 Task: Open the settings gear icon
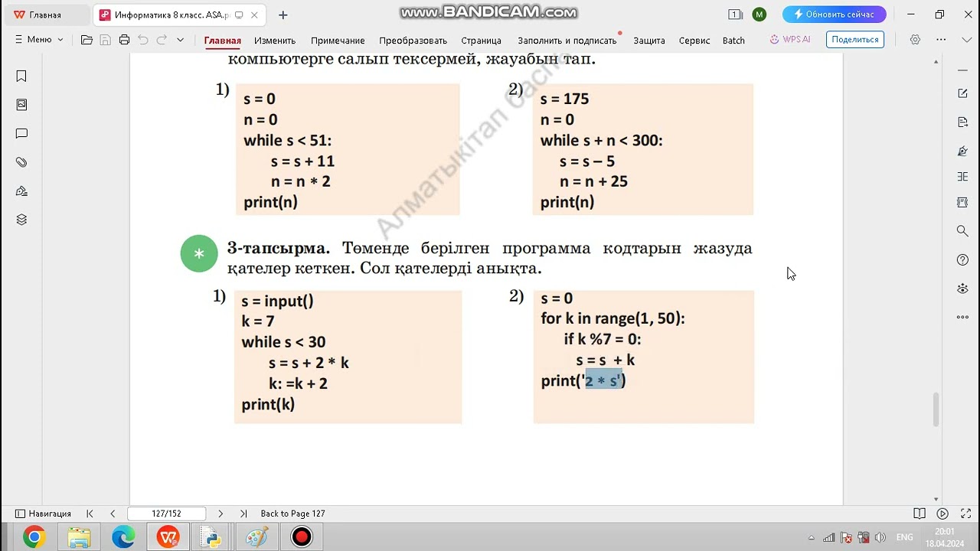point(915,40)
